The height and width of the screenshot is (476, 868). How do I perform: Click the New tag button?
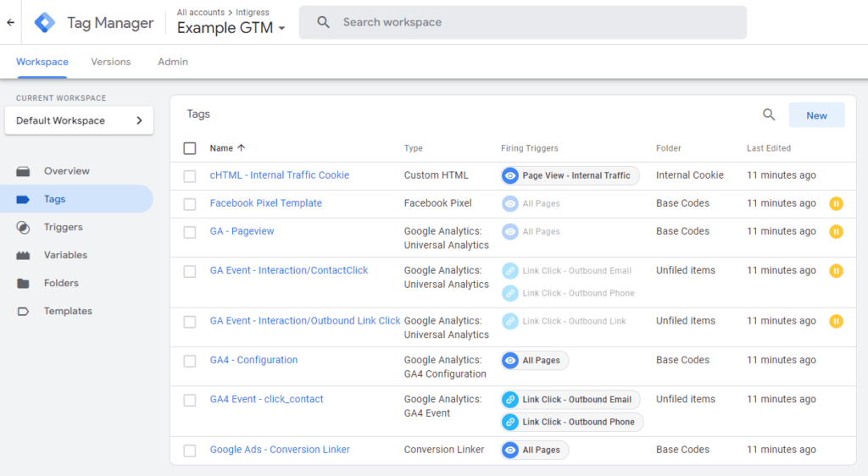pyautogui.click(x=816, y=115)
